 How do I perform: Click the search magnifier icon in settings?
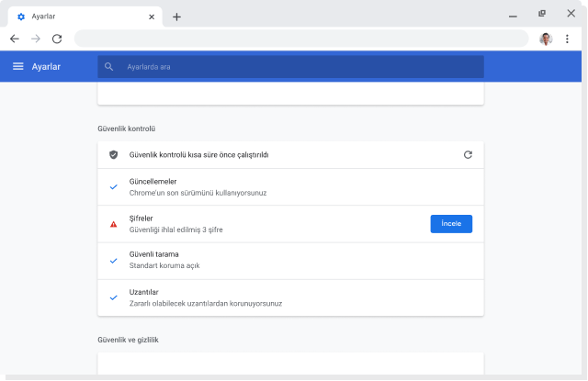[x=108, y=67]
